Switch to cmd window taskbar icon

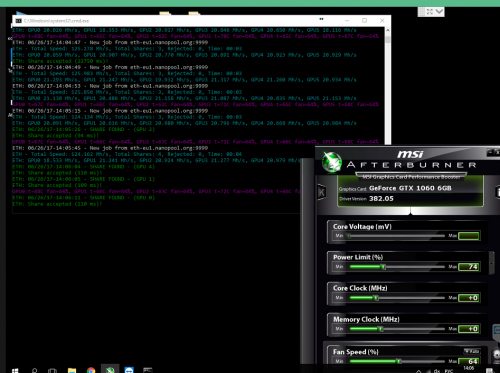point(148,370)
